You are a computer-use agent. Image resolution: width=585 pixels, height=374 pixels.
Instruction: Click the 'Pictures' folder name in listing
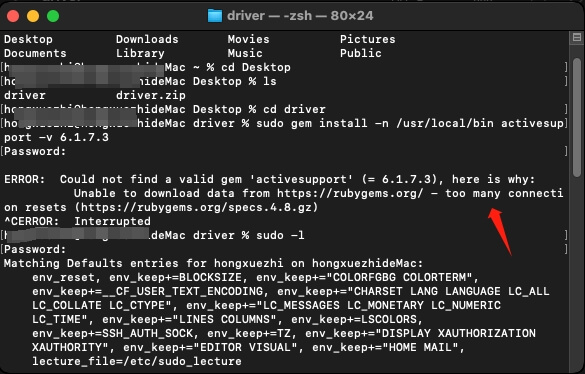point(367,39)
